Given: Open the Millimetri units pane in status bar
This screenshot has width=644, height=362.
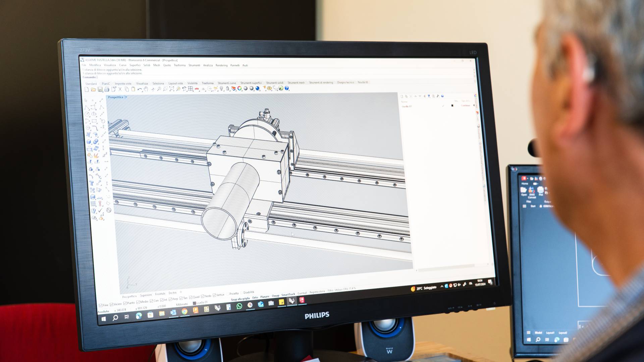Looking at the screenshot, I should click(x=182, y=304).
